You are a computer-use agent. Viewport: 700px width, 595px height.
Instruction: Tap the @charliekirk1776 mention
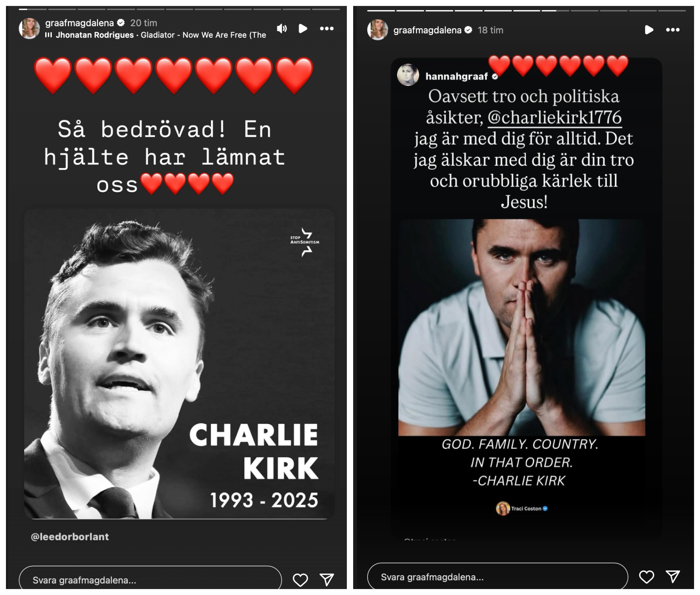[x=555, y=117]
